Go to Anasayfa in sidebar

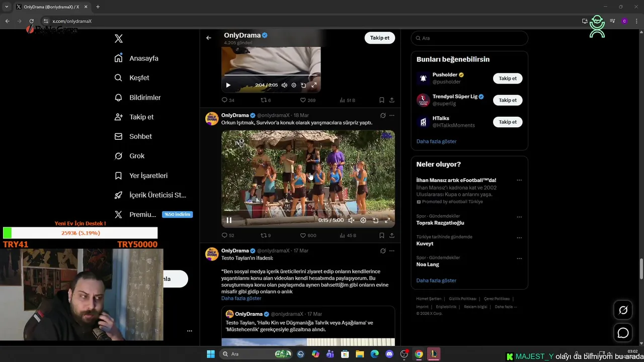[136, 58]
